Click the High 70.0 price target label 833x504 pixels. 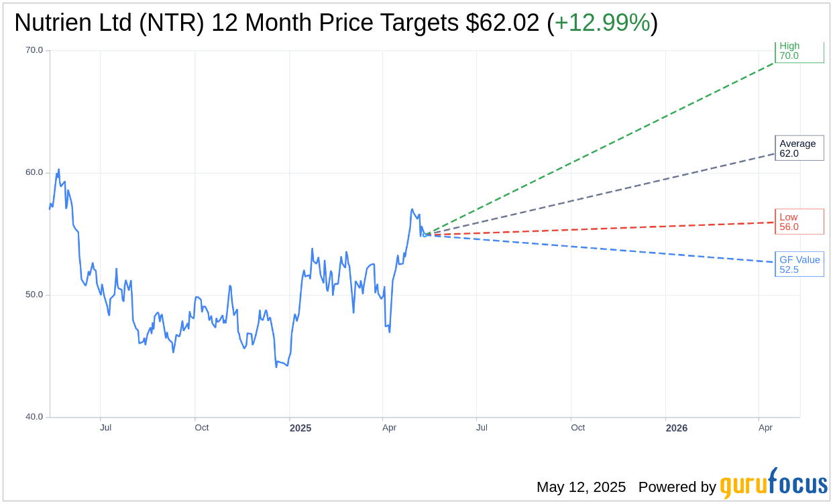(799, 52)
